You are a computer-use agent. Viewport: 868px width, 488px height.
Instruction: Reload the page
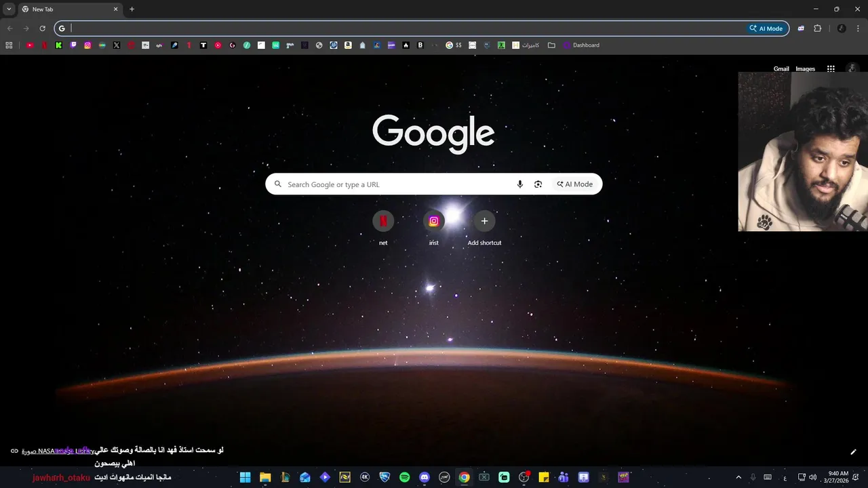click(42, 28)
